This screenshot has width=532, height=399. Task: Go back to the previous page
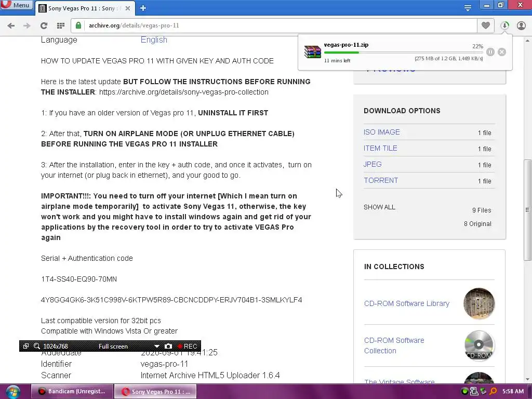pos(11,25)
